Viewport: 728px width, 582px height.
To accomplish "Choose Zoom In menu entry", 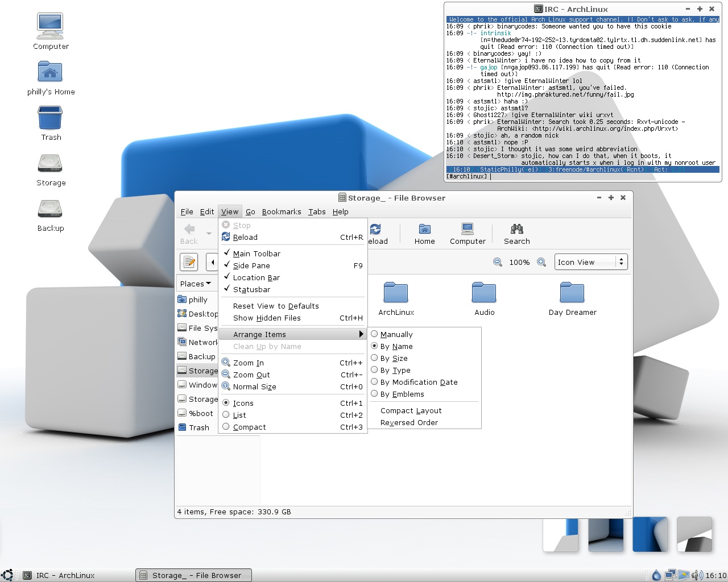I will click(x=293, y=363).
